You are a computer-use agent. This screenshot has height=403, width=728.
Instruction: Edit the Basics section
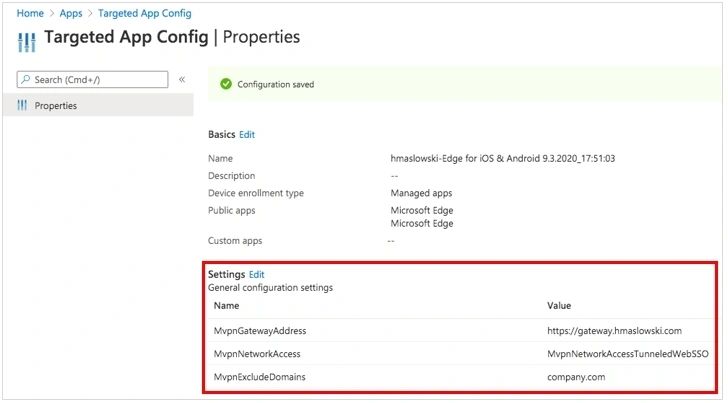[247, 135]
